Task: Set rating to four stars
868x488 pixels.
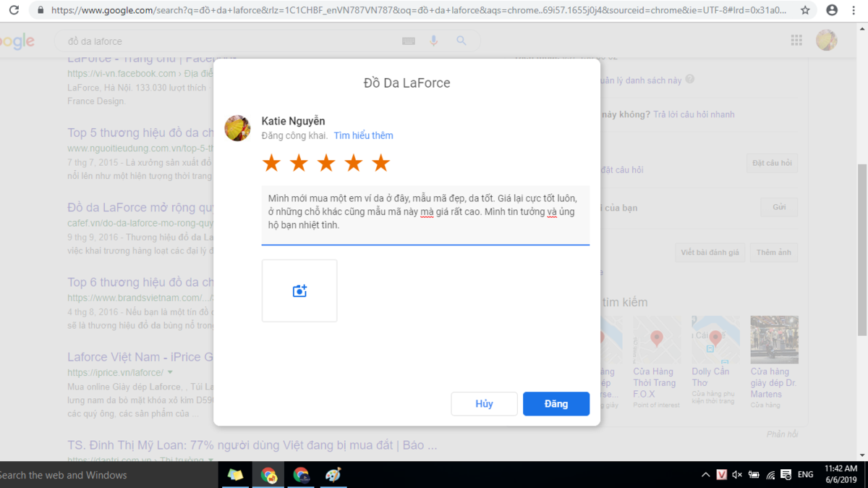Action: coord(354,163)
